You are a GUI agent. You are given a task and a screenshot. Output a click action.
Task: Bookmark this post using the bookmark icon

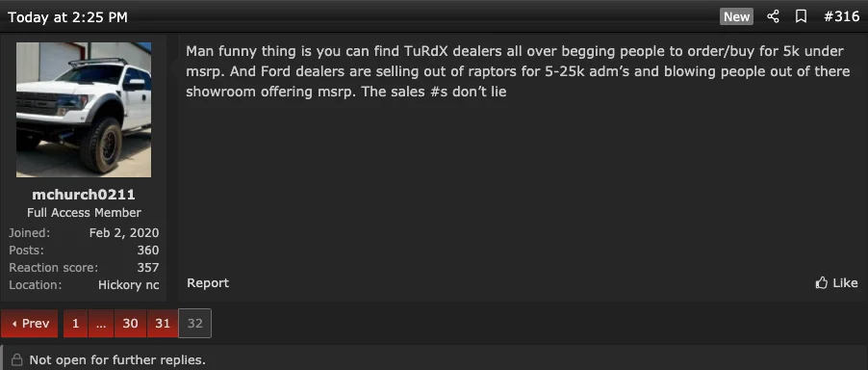801,17
